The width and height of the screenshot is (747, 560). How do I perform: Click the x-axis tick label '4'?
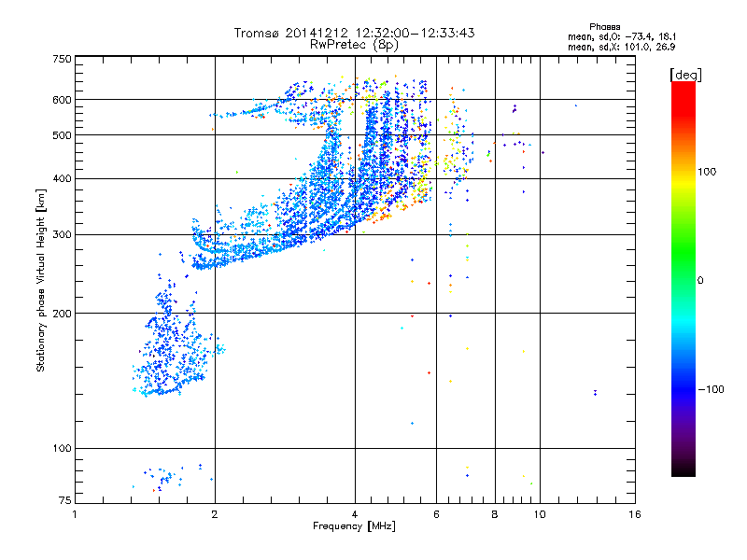pyautogui.click(x=355, y=514)
